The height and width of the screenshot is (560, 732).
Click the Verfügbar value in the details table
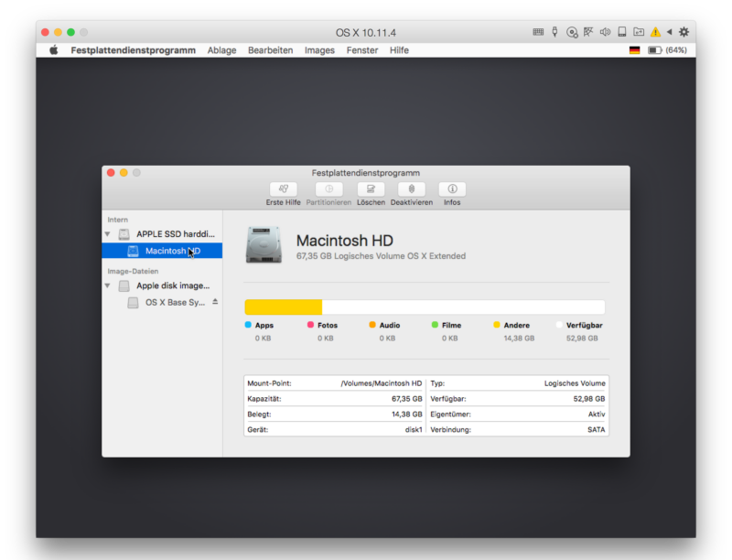589,399
